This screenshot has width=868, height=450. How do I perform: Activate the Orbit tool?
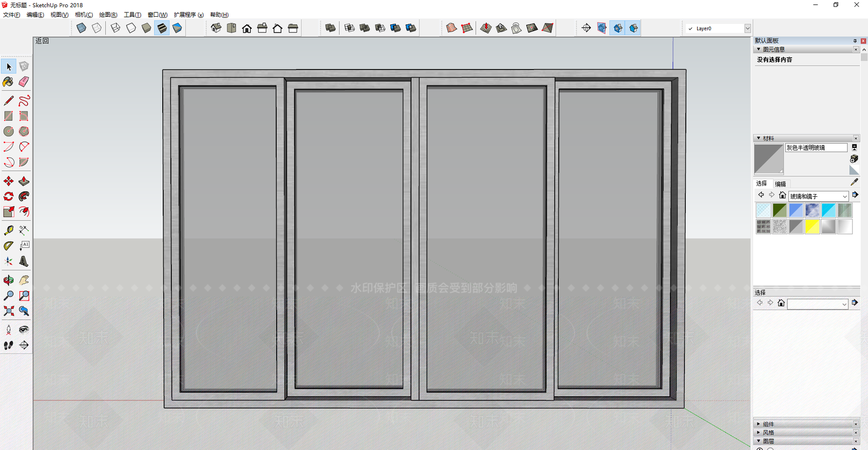coord(9,280)
